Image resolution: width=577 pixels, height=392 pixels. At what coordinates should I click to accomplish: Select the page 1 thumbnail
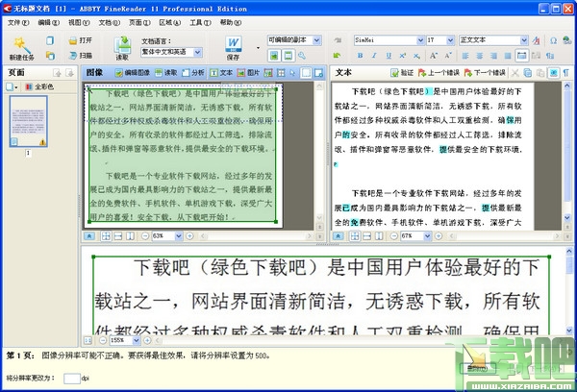[28, 121]
